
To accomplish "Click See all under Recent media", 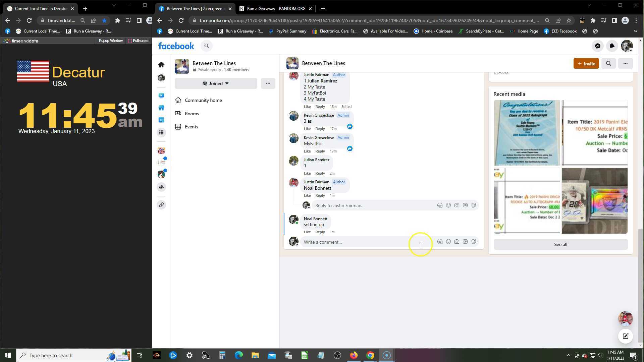I will tap(560, 244).
